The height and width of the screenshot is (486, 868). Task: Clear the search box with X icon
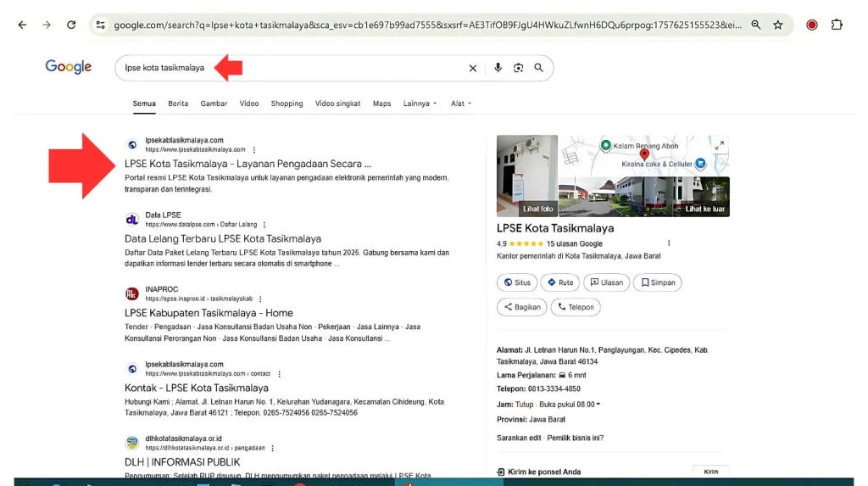(473, 68)
